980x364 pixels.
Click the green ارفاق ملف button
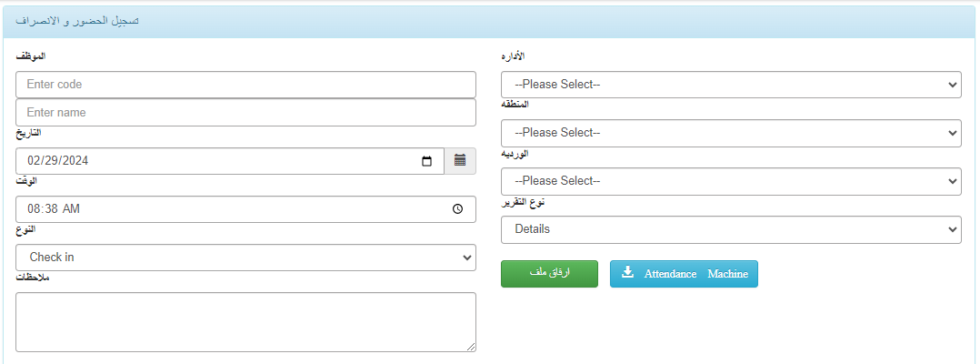coord(549,274)
